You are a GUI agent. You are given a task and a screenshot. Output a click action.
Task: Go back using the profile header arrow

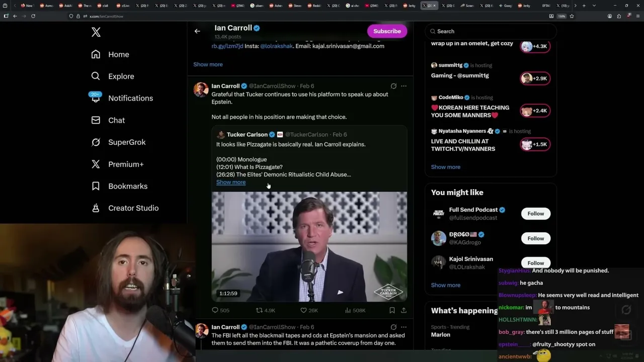[197, 31]
